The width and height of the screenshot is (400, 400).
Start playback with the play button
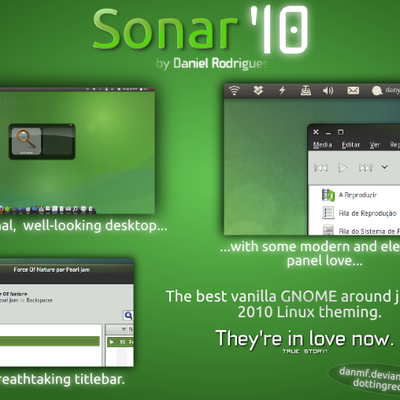pyautogui.click(x=343, y=168)
